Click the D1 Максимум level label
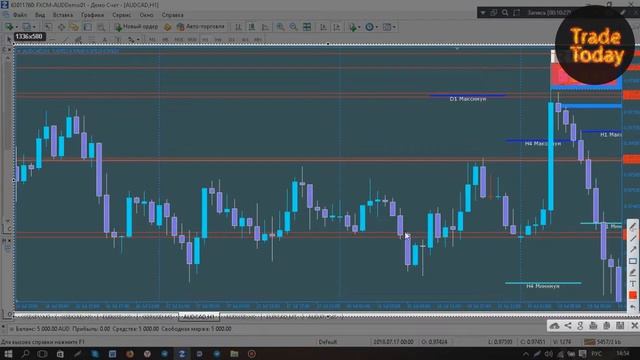Image resolution: width=640 pixels, height=360 pixels. pos(468,99)
